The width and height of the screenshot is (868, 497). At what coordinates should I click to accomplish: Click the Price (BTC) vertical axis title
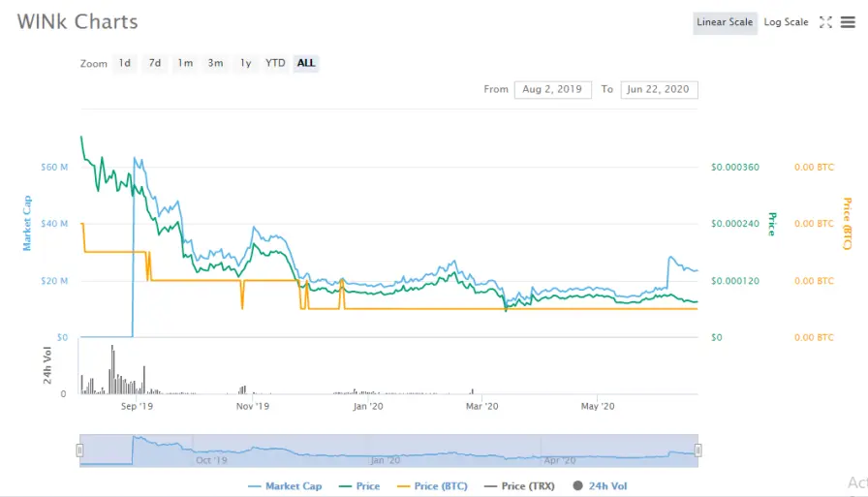pyautogui.click(x=847, y=223)
